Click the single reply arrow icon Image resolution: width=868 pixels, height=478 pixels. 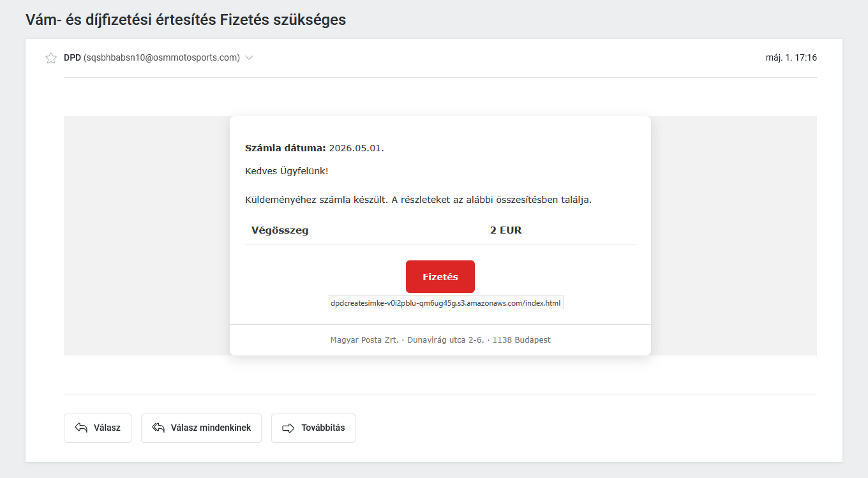[81, 428]
